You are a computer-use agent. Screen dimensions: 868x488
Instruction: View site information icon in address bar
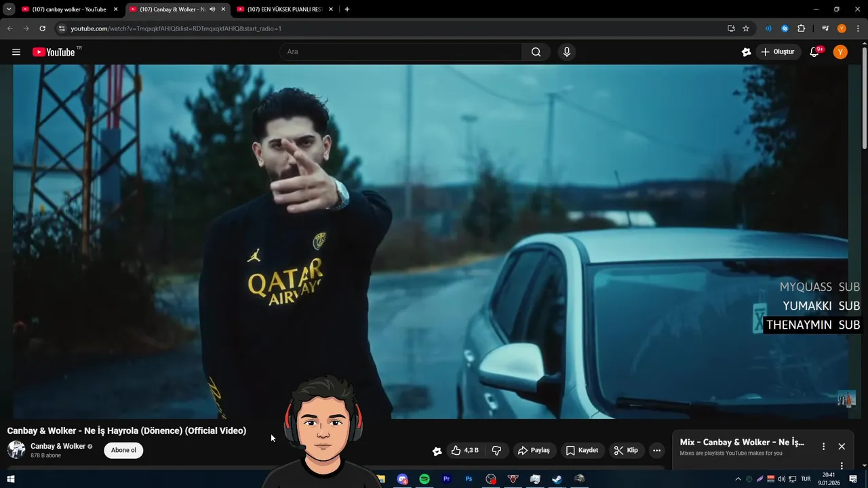point(62,28)
